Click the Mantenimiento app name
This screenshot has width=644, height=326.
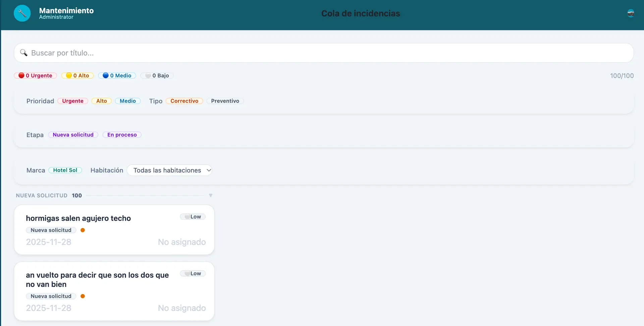click(66, 10)
